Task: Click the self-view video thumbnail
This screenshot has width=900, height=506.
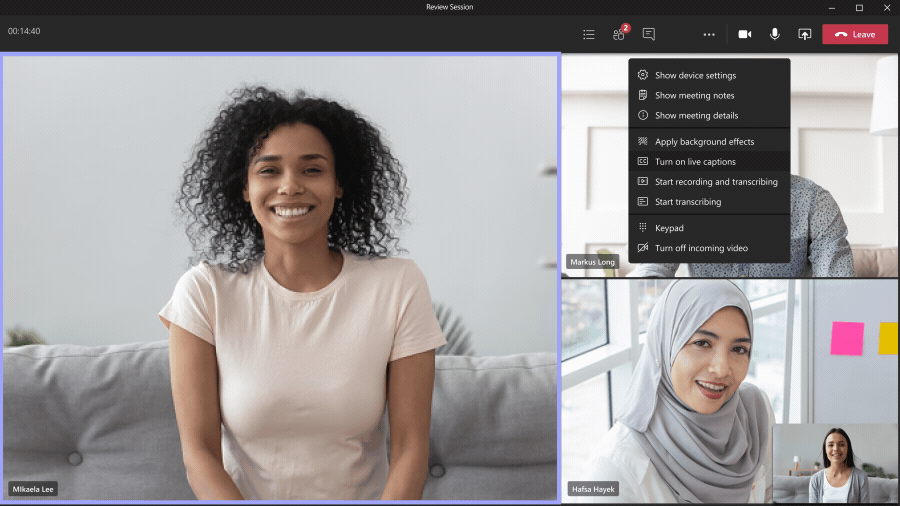Action: [x=834, y=463]
